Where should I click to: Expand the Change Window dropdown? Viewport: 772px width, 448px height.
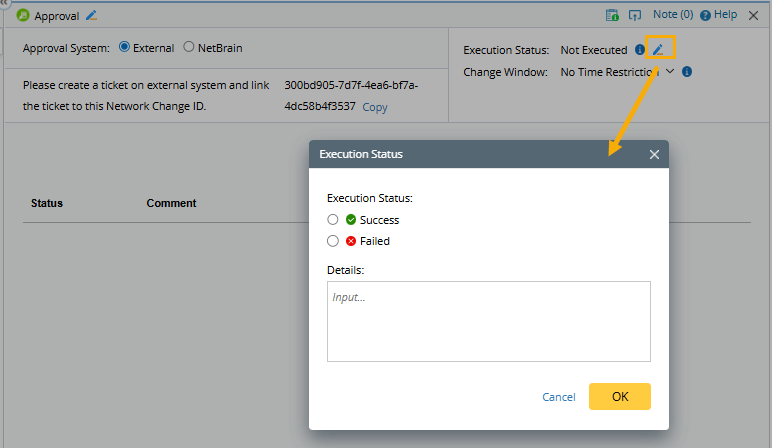670,72
